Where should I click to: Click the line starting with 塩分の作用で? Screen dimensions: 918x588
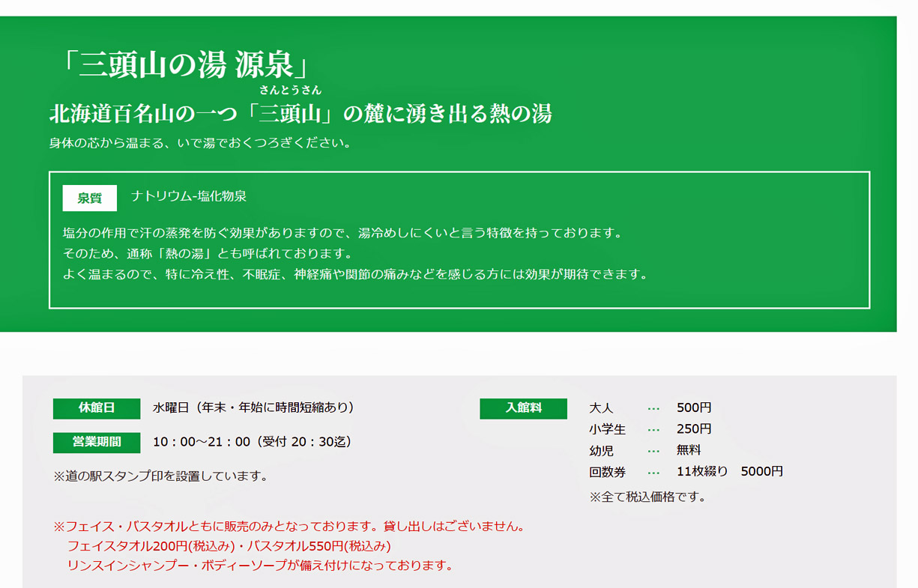[342, 233]
